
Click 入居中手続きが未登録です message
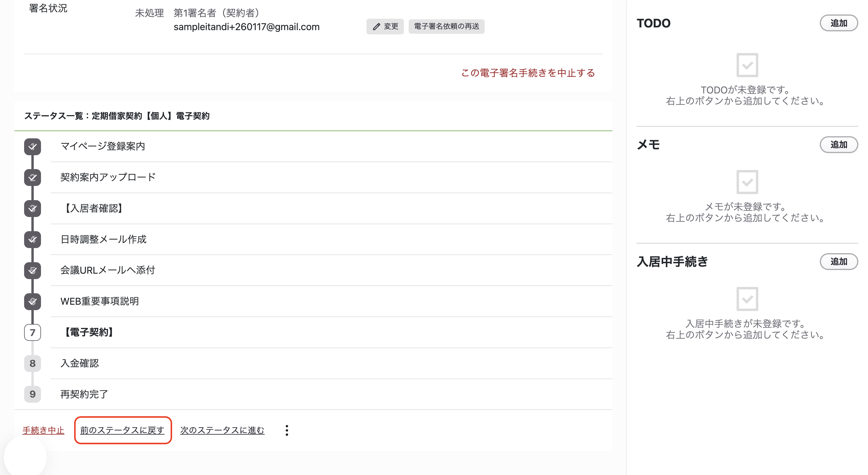coord(745,324)
